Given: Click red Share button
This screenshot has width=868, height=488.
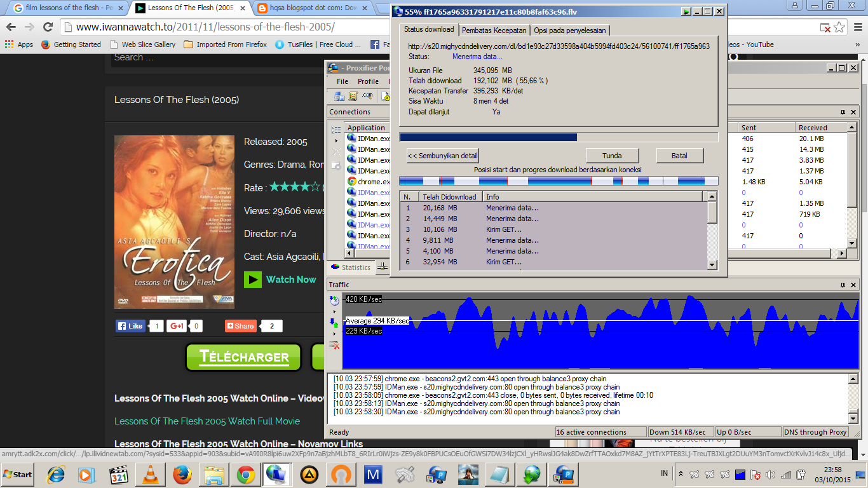Looking at the screenshot, I should tap(240, 326).
